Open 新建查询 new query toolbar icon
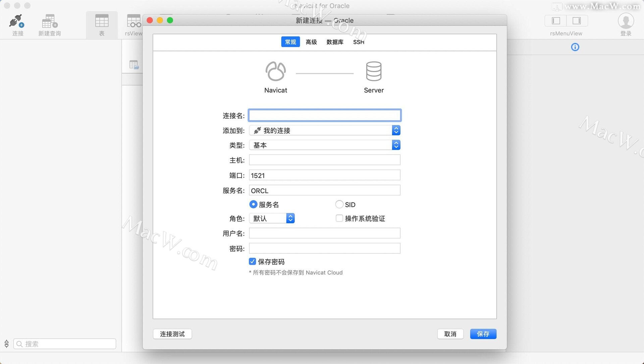The image size is (644, 364). click(50, 21)
